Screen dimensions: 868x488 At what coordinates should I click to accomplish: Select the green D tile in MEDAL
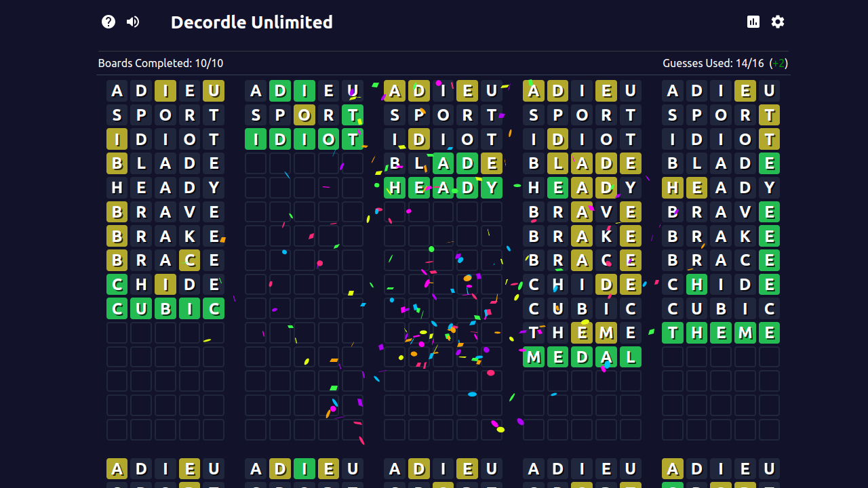tap(583, 357)
